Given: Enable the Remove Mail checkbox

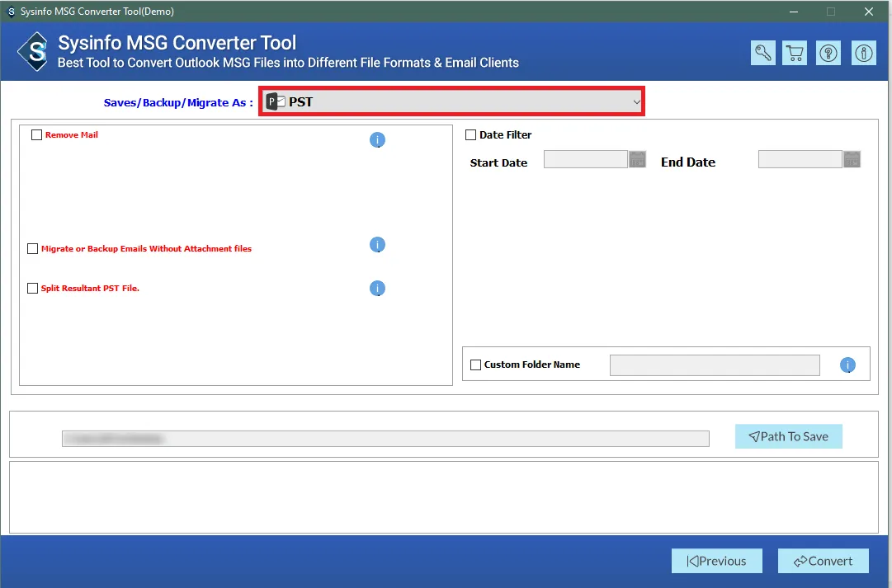Looking at the screenshot, I should tap(36, 135).
